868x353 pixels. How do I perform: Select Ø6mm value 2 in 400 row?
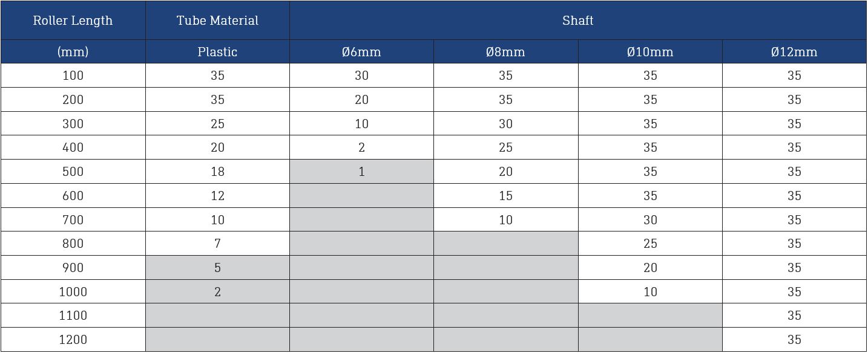pyautogui.click(x=361, y=147)
